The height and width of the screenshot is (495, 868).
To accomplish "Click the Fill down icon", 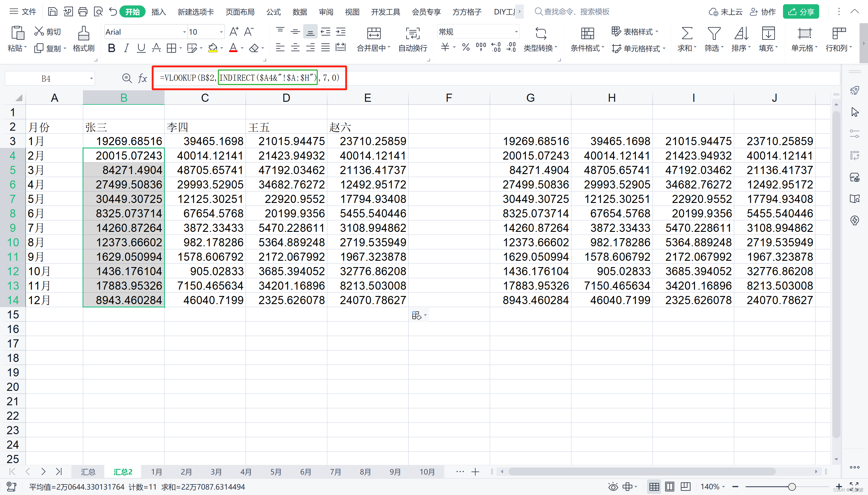I will [x=768, y=33].
